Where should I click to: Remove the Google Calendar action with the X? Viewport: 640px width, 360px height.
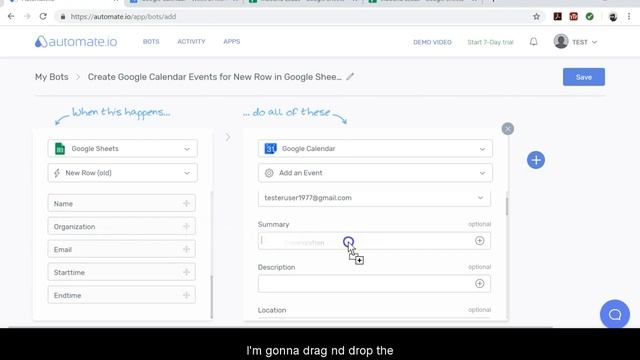tap(508, 129)
